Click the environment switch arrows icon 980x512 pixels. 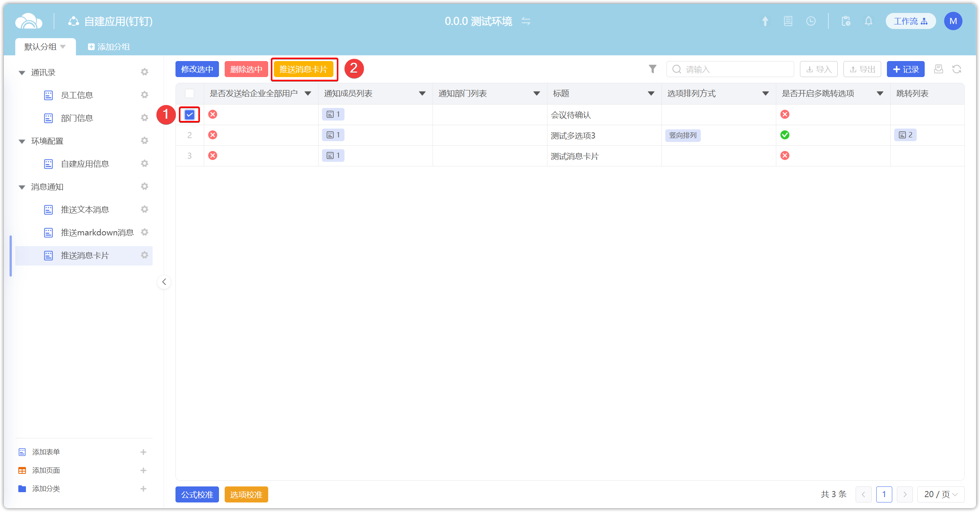pyautogui.click(x=526, y=21)
